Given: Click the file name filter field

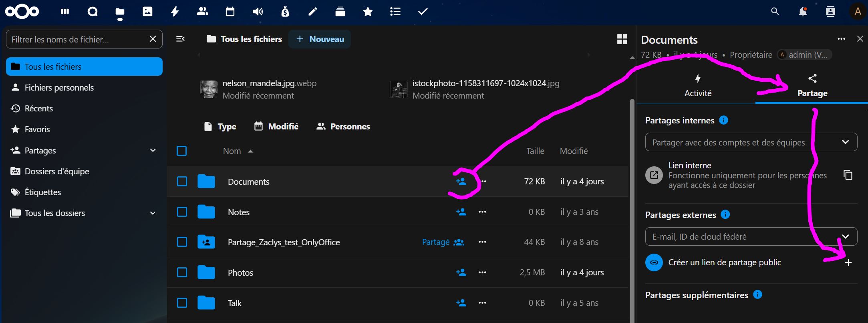Looking at the screenshot, I should (78, 39).
